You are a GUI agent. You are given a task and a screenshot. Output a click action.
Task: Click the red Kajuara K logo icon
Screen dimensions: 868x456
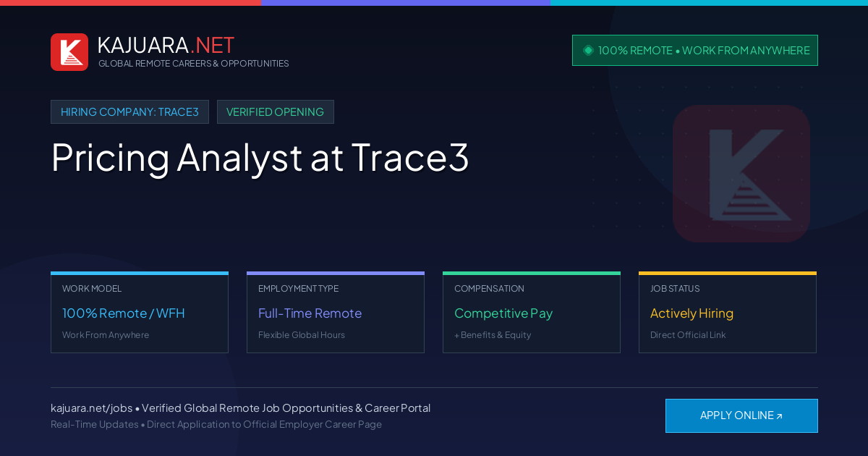(69, 52)
